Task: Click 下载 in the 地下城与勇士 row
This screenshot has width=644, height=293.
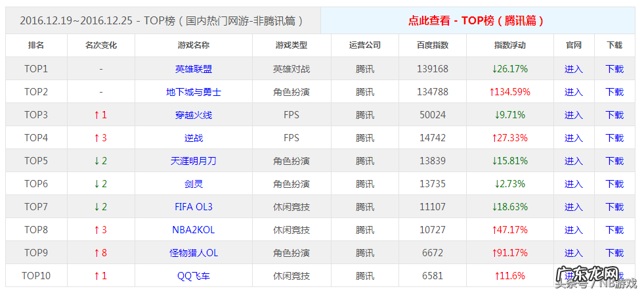Action: coord(614,92)
